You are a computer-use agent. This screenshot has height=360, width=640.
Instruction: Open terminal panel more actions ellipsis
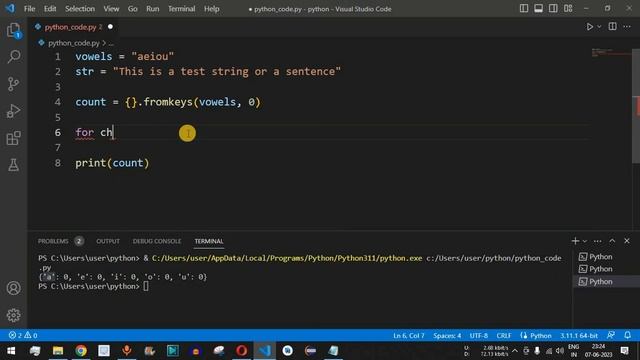(x=598, y=241)
